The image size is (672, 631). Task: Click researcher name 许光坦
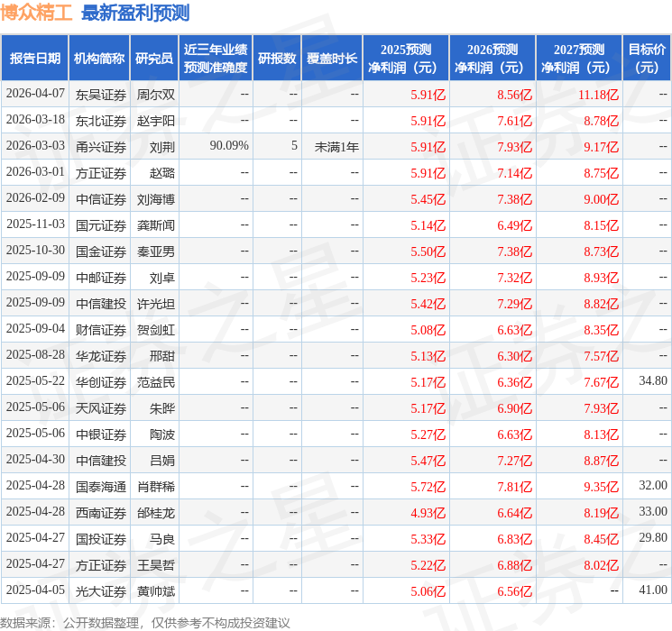(155, 304)
